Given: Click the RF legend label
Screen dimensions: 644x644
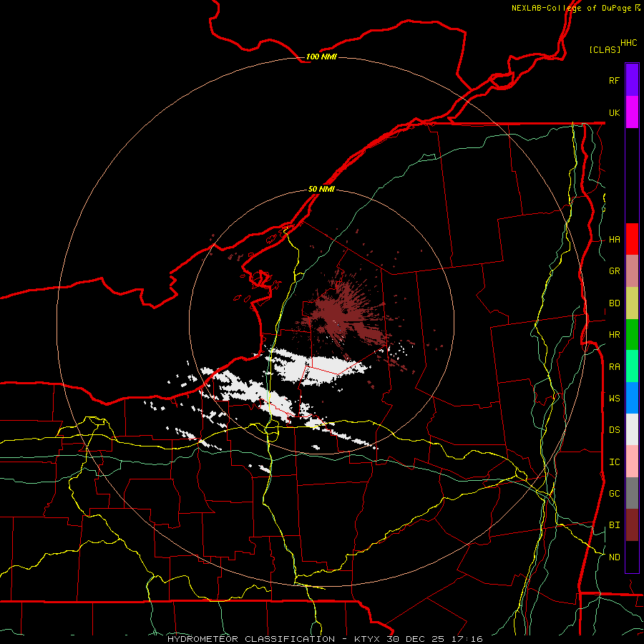Looking at the screenshot, I should tap(614, 80).
